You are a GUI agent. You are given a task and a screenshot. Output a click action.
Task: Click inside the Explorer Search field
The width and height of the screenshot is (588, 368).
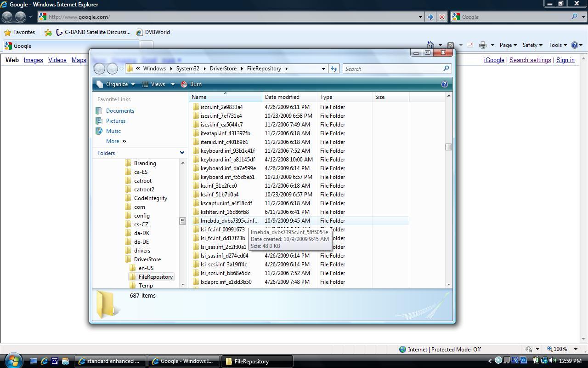click(x=393, y=69)
